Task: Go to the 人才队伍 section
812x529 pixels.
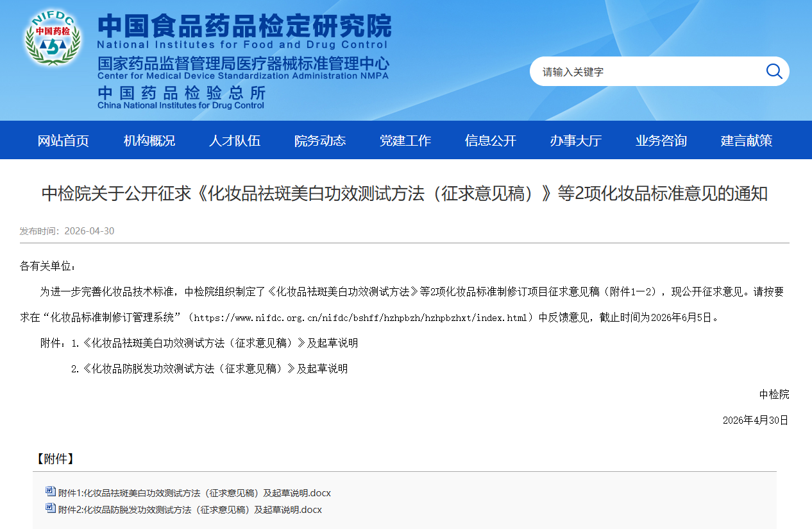Action: click(235, 141)
